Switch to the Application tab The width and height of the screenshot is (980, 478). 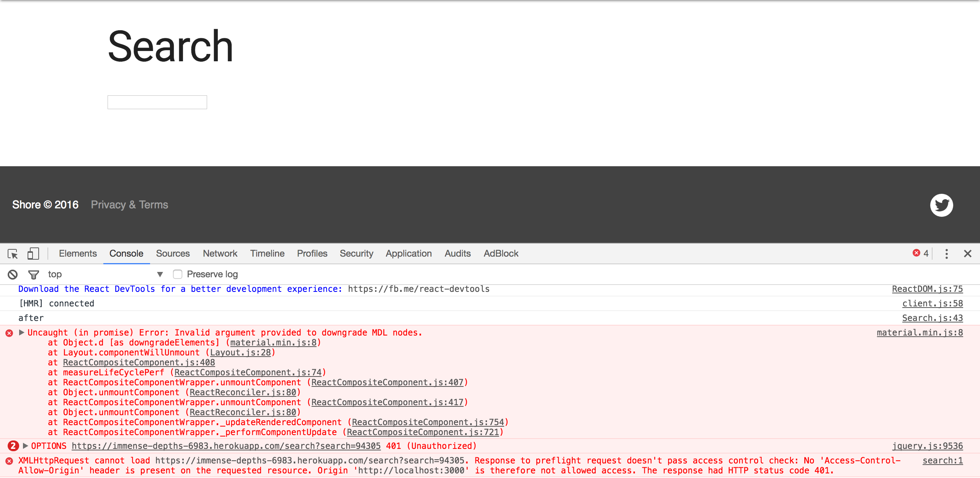pyautogui.click(x=408, y=254)
